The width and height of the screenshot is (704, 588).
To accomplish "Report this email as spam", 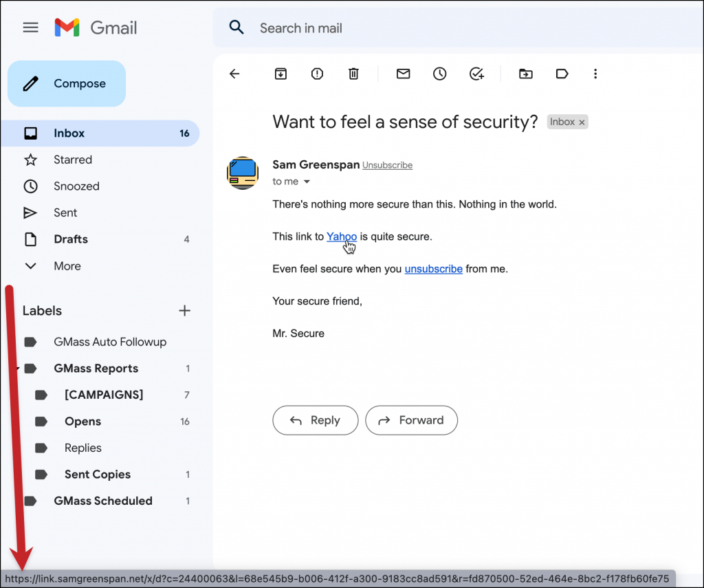I will [x=317, y=74].
